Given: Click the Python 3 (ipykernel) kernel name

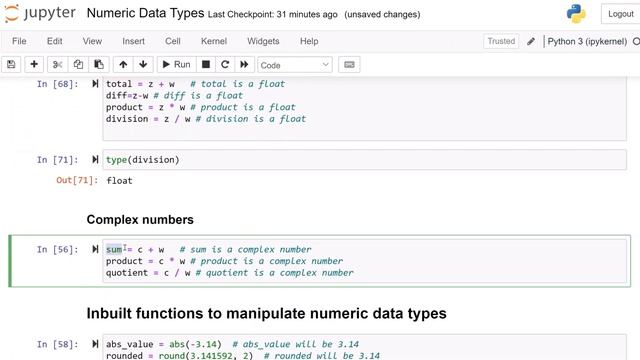Looking at the screenshot, I should [x=587, y=41].
